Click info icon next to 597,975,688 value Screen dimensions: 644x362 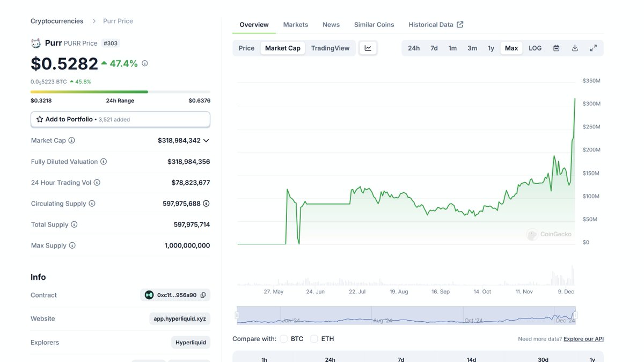point(206,204)
